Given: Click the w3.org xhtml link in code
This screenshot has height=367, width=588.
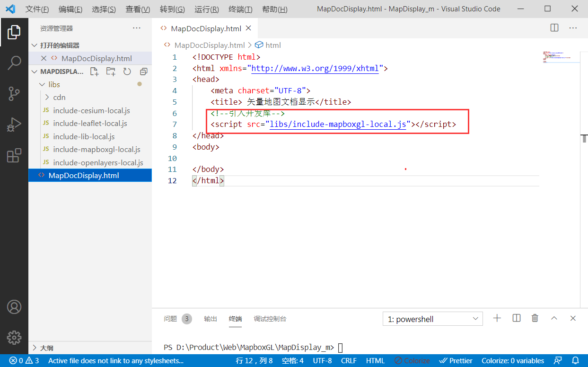Looking at the screenshot, I should (x=315, y=68).
